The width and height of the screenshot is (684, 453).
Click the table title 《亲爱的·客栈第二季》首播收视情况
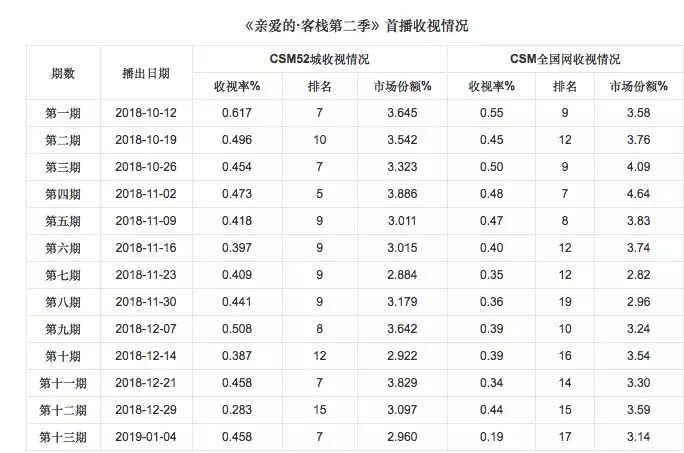(356, 26)
